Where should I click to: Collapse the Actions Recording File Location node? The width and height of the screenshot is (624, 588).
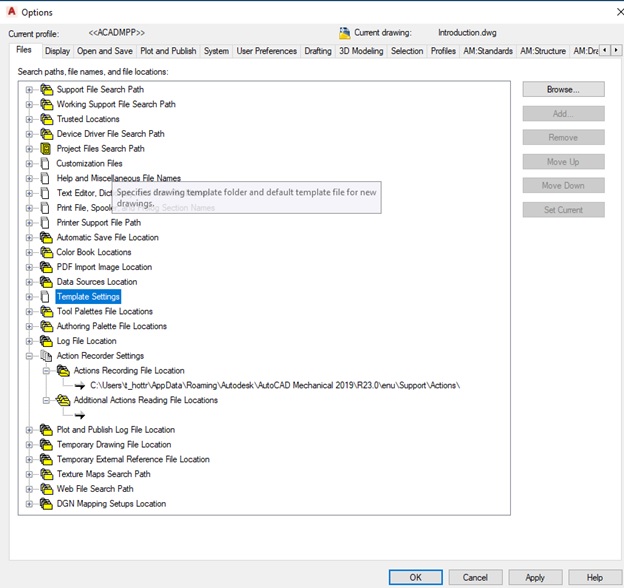[x=46, y=371]
